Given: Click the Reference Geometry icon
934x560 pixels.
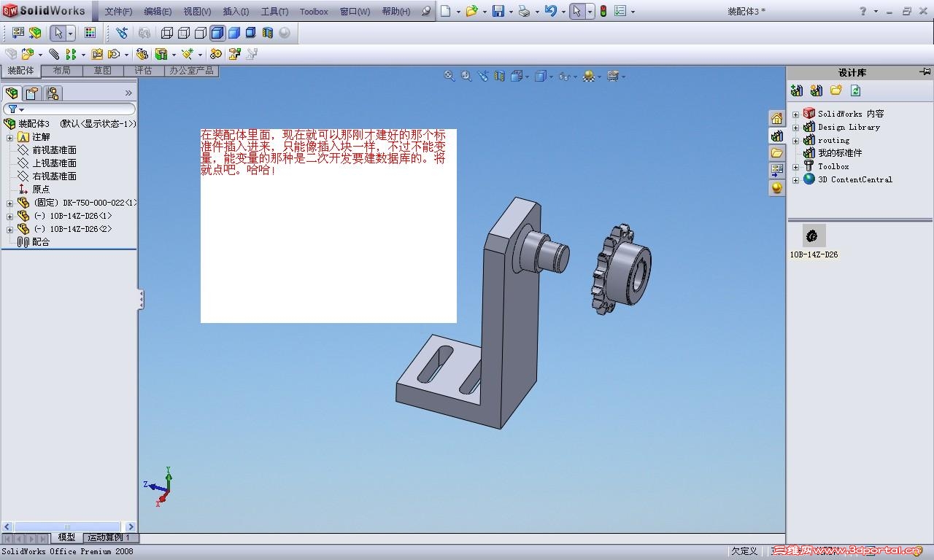Looking at the screenshot, I should 188,54.
